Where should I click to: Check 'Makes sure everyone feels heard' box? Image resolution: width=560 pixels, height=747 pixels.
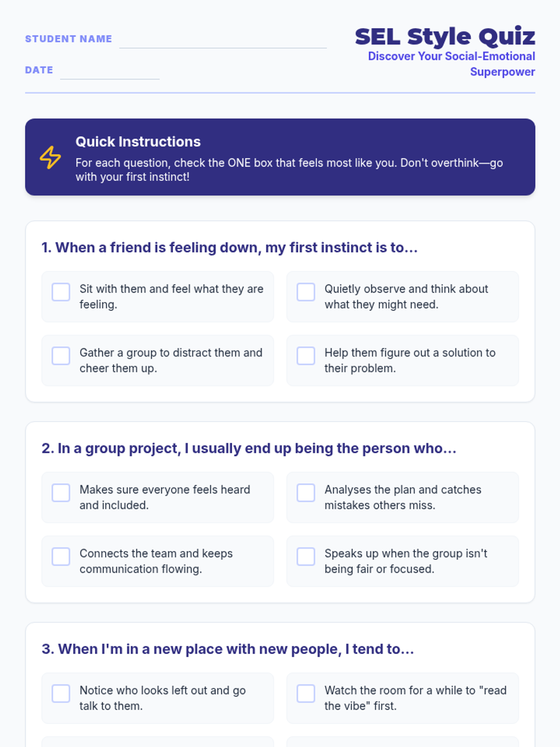tap(61, 493)
